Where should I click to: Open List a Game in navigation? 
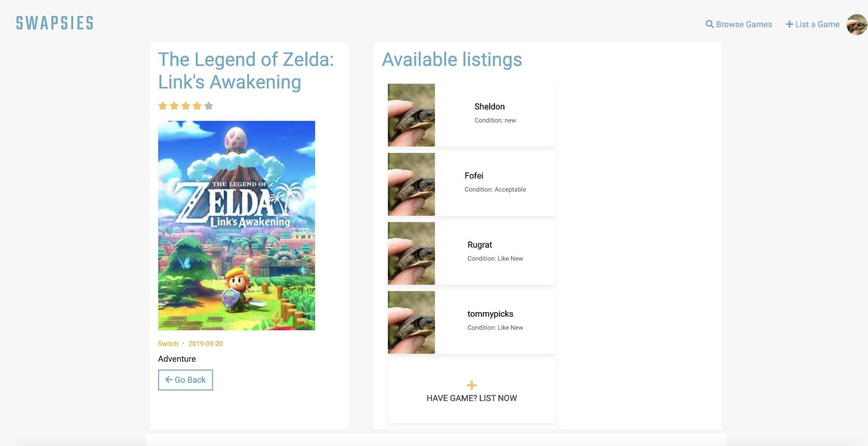[x=817, y=24]
